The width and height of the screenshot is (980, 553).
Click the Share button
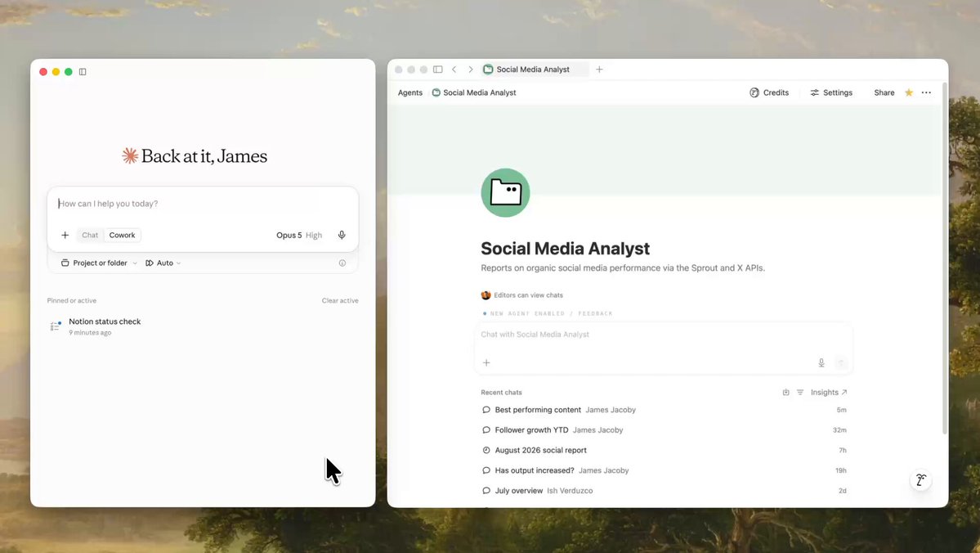click(884, 92)
